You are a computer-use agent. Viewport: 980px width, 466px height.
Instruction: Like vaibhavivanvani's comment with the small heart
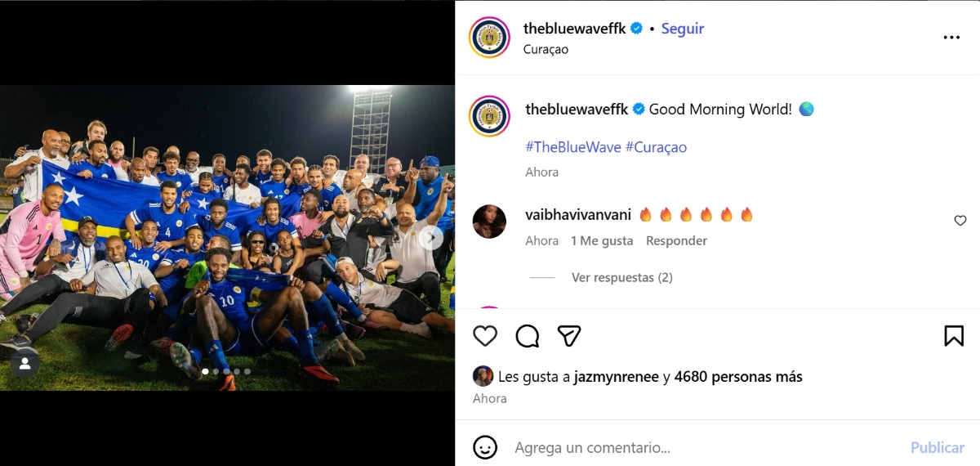pos(960,221)
